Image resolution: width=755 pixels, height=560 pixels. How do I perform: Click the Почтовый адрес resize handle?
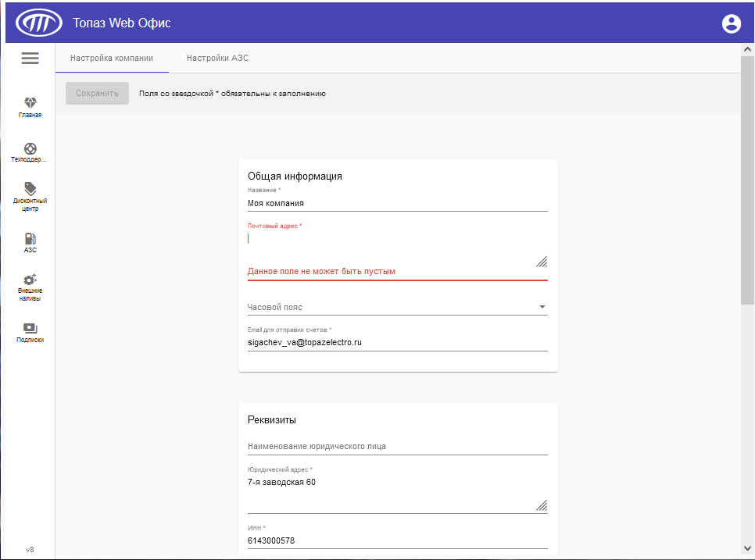pyautogui.click(x=542, y=262)
